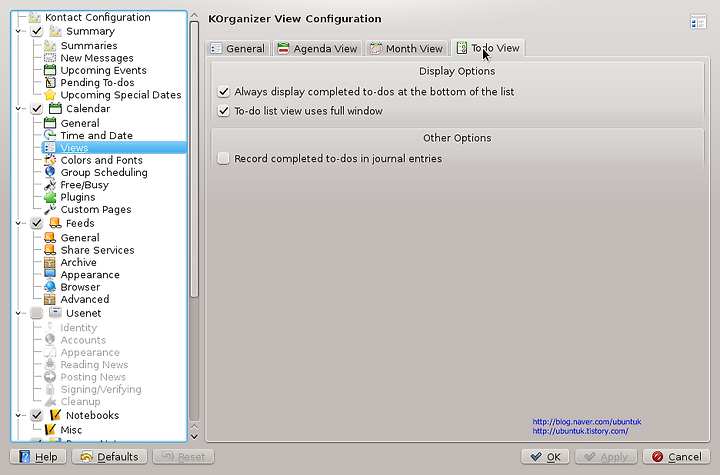Screen dimensions: 720x475
Task: Restore settings with the Defaults button
Action: (x=109, y=457)
